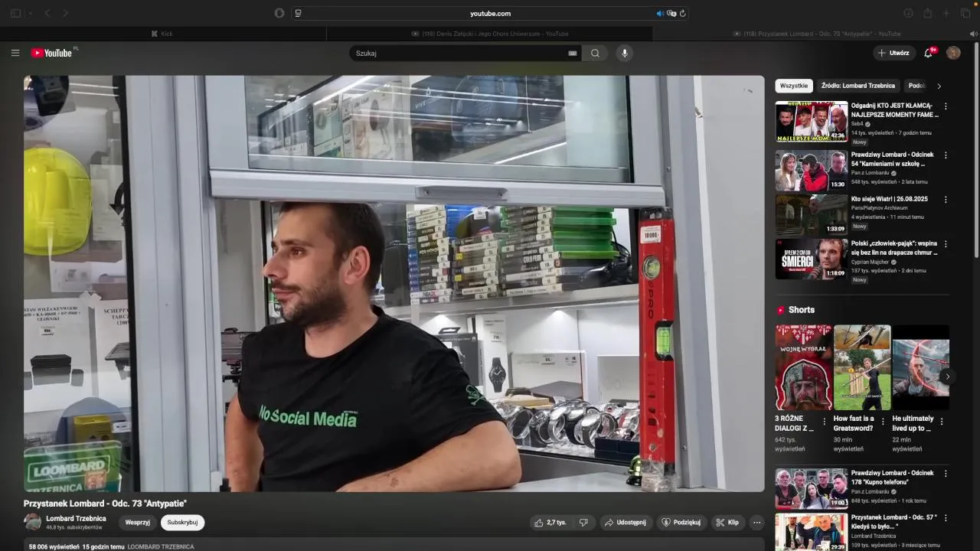Click the search magnifier button
The width and height of the screenshot is (980, 551).
(595, 53)
